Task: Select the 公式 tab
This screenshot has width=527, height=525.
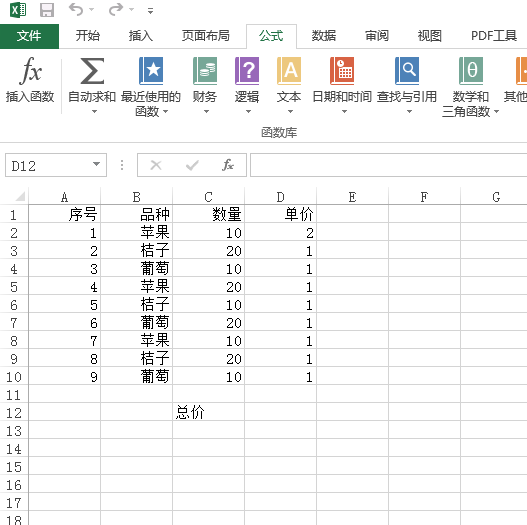Action: 271,36
